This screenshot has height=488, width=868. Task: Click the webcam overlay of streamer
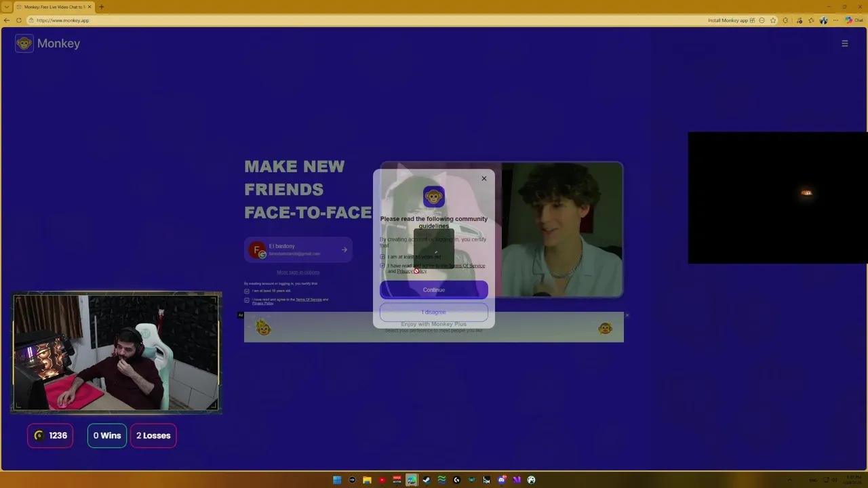[116, 352]
